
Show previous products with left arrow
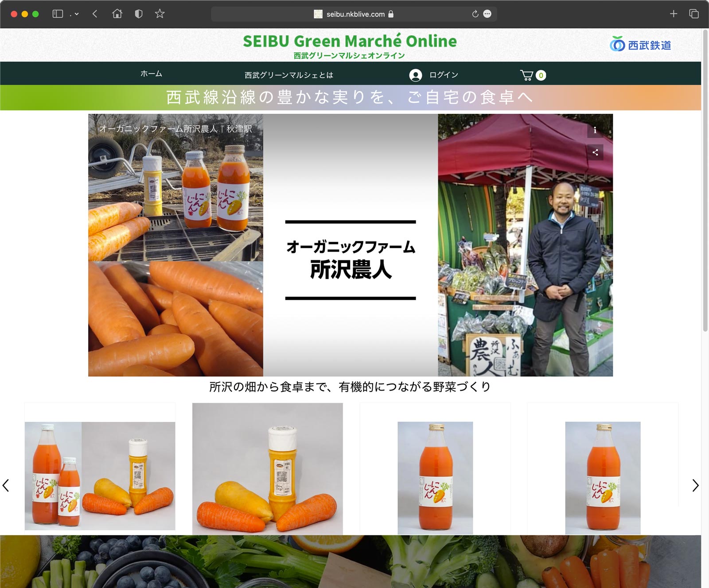click(x=6, y=486)
